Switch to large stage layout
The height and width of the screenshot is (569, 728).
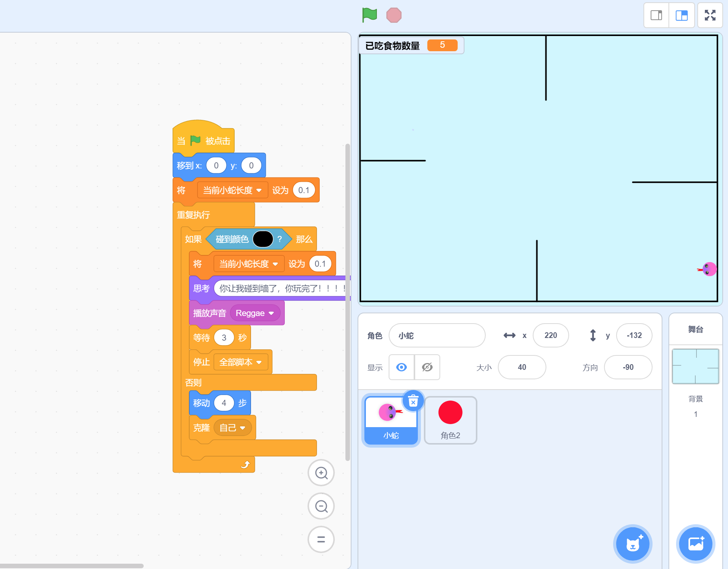(x=681, y=15)
